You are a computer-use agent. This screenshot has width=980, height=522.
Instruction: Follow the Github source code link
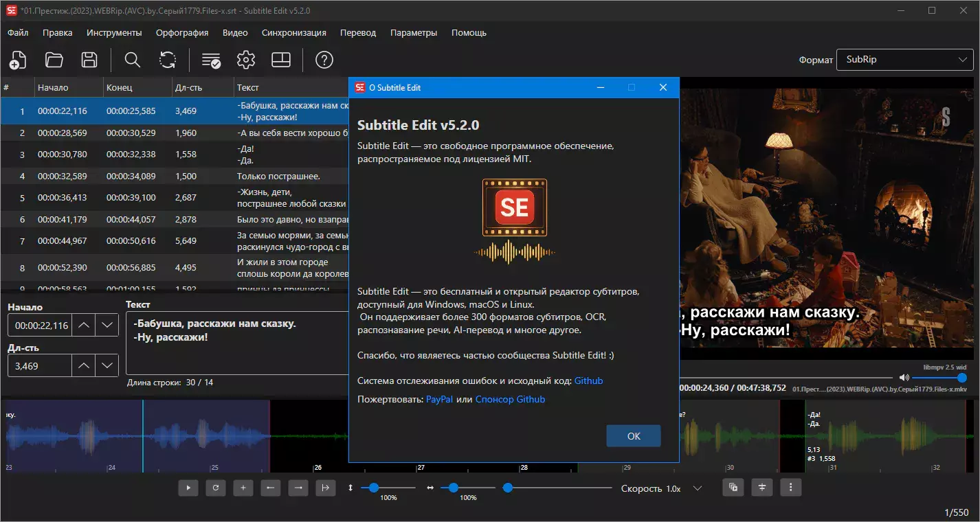click(x=589, y=381)
